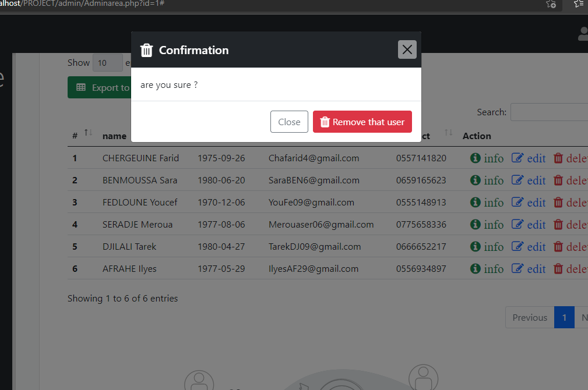Sort by contact column arrows
The width and height of the screenshot is (588, 390).
[x=449, y=133]
